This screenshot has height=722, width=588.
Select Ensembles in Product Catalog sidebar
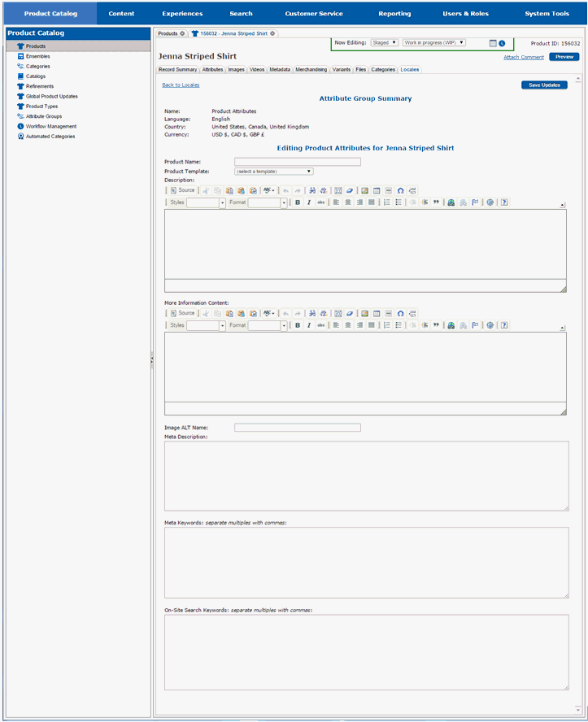coord(37,56)
